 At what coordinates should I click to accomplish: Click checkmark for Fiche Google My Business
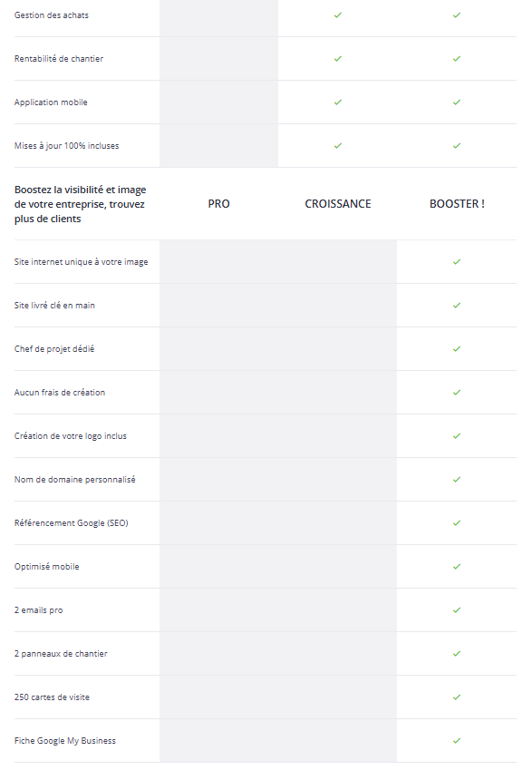coord(457,741)
